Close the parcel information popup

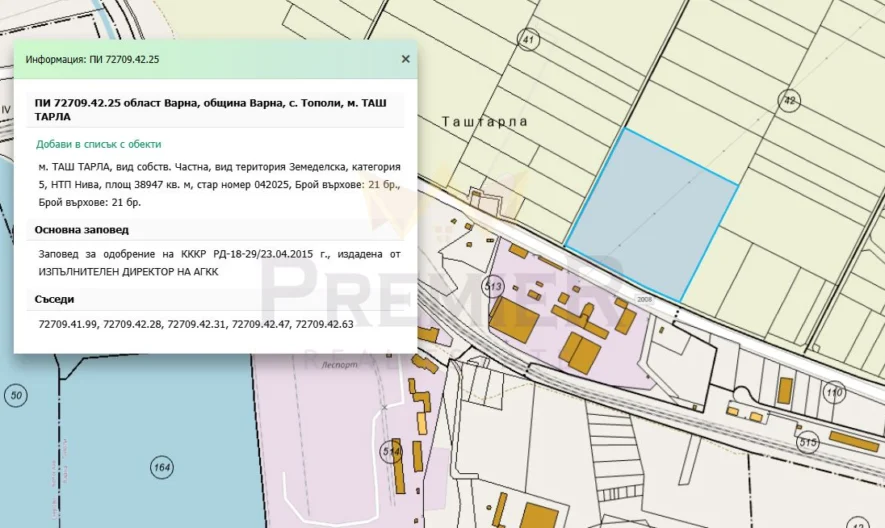pos(405,59)
